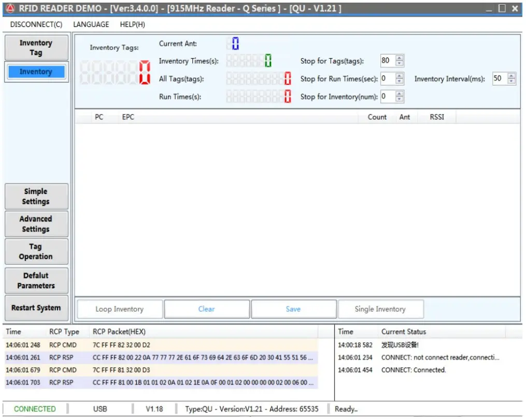The height and width of the screenshot is (420, 526).
Task: Run a Single Inventory
Action: coord(380,309)
